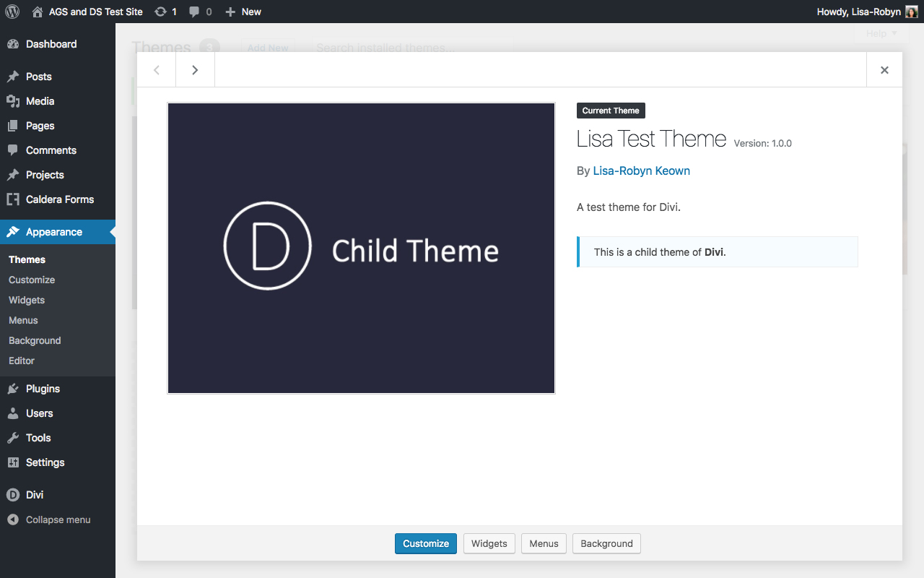The height and width of the screenshot is (578, 924).
Task: Click the Current Theme badge
Action: [611, 111]
